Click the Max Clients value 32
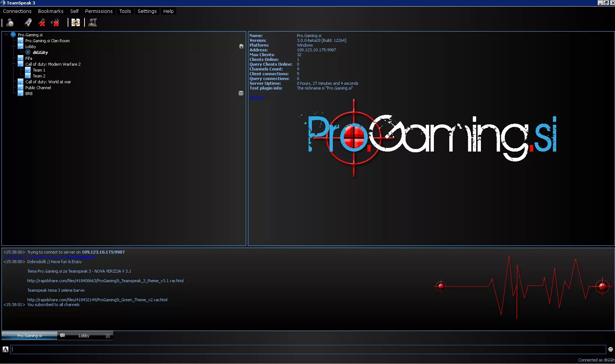This screenshot has width=615, height=364. click(299, 55)
